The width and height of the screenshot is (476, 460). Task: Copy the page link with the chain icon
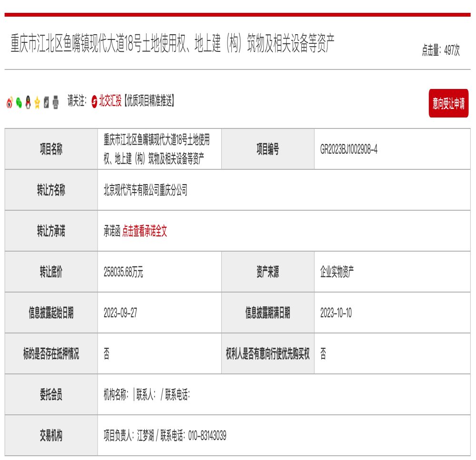[46, 102]
